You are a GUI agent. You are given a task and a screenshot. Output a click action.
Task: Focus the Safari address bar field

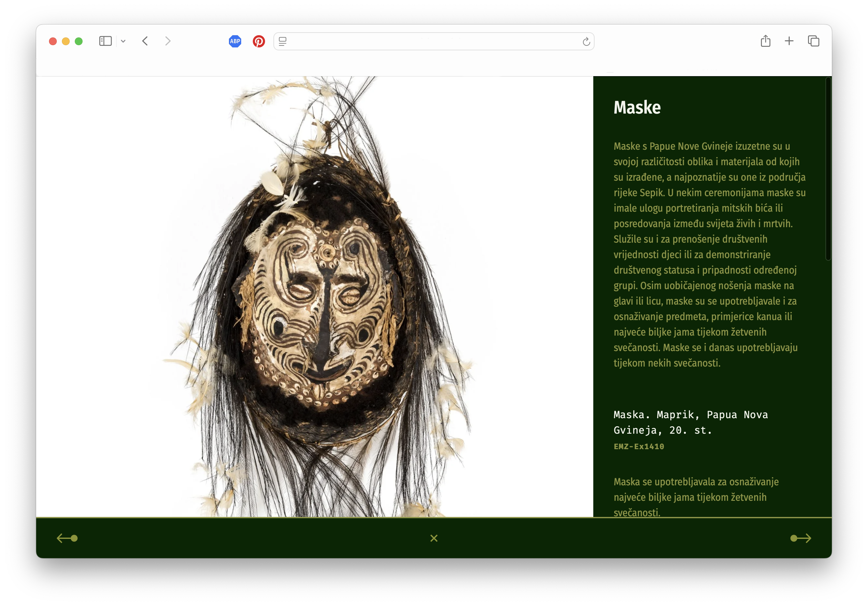tap(434, 41)
